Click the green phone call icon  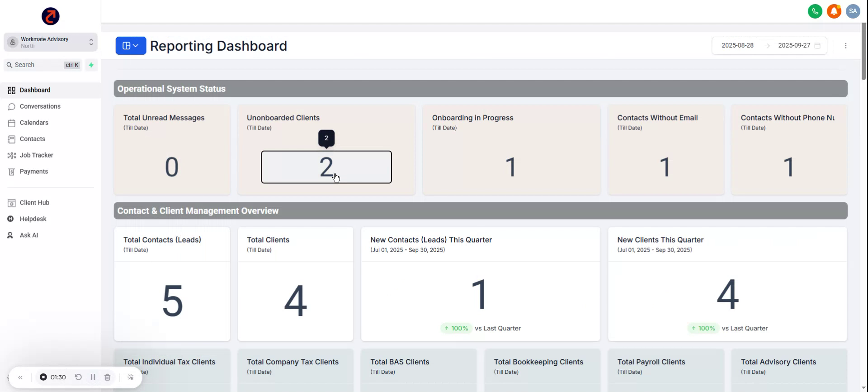pos(815,11)
